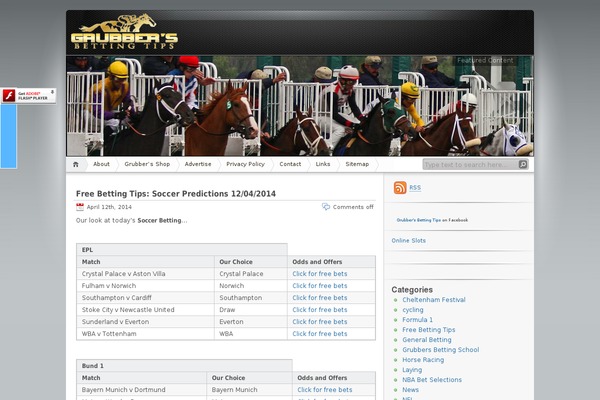Select the Categories sidebar heading
Viewport: 600px width, 400px height.
[x=412, y=290]
